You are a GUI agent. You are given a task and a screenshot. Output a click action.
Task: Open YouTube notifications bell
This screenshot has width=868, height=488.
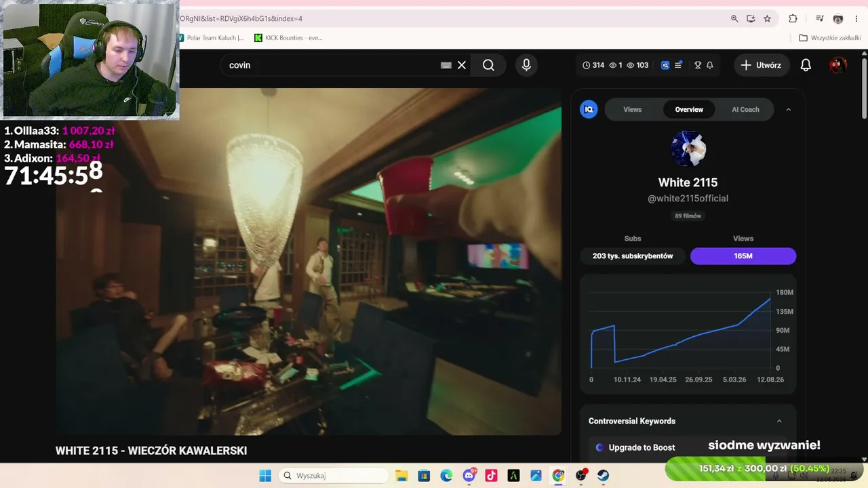(806, 65)
